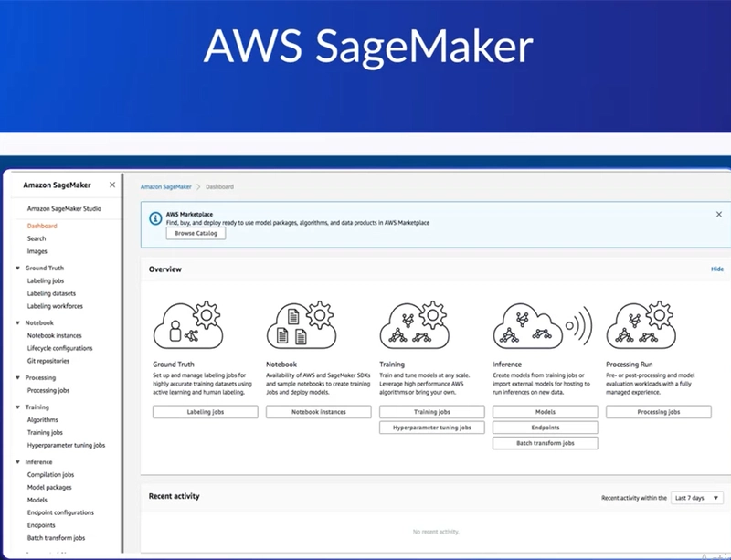Open Labeling jobs in the sidebar
Image resolution: width=731 pixels, height=560 pixels.
pos(46,280)
